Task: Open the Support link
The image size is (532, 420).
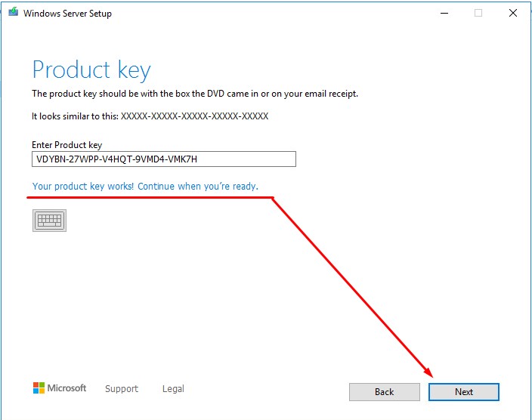Action: (122, 389)
